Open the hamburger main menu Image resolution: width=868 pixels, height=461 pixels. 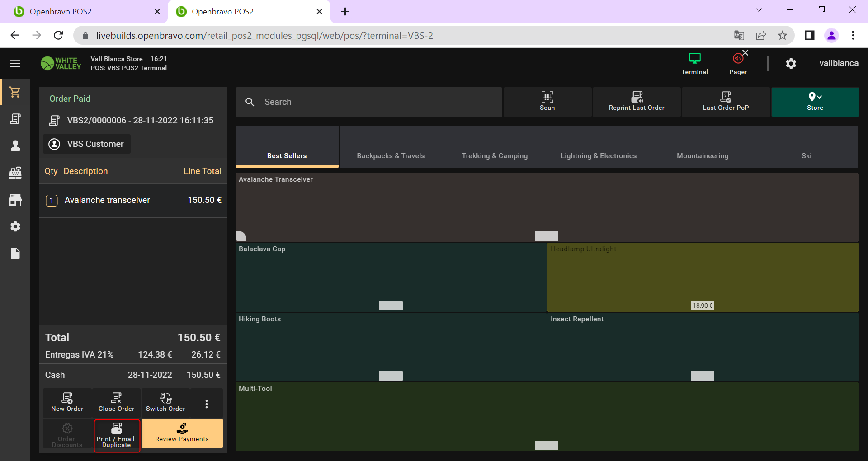(x=15, y=64)
